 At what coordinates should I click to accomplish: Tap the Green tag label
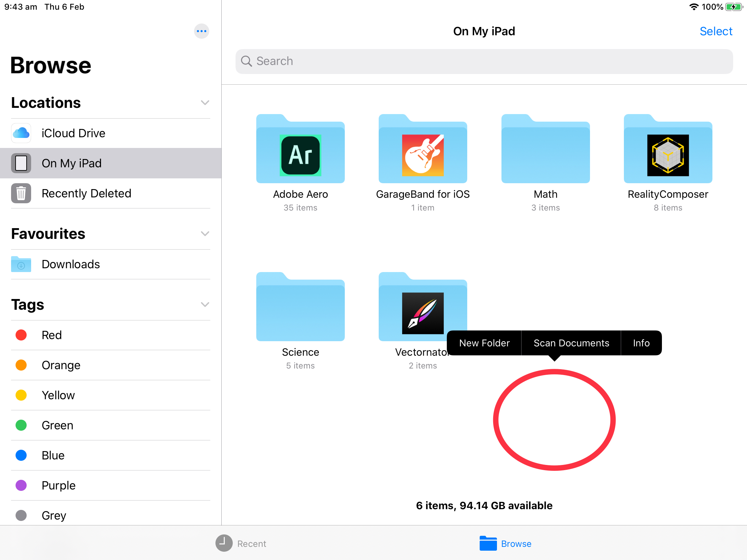57,425
